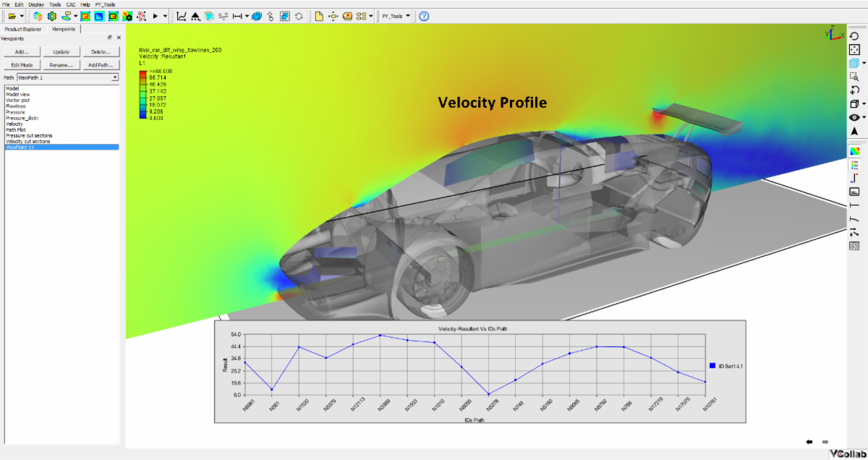Toggle the legend display icon
The width and height of the screenshot is (868, 460).
[854, 165]
